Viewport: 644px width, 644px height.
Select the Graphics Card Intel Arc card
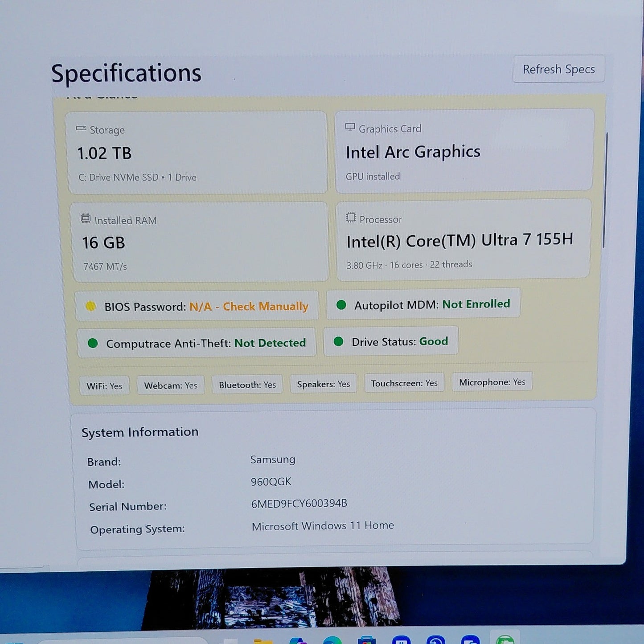[464, 151]
